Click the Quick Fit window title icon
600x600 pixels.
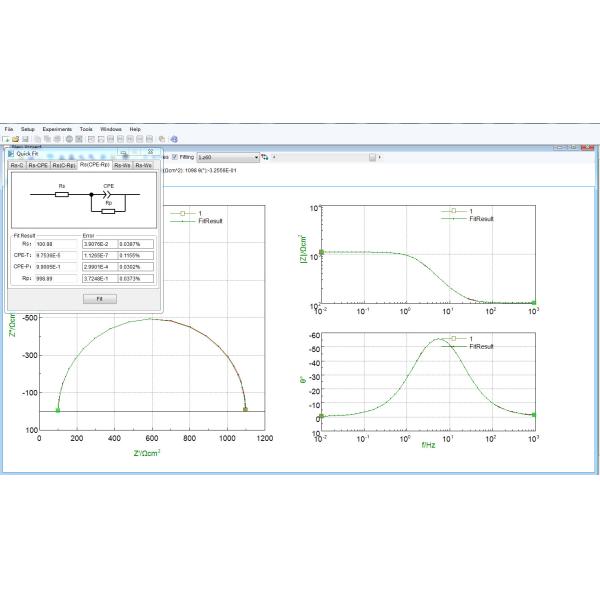tap(11, 153)
